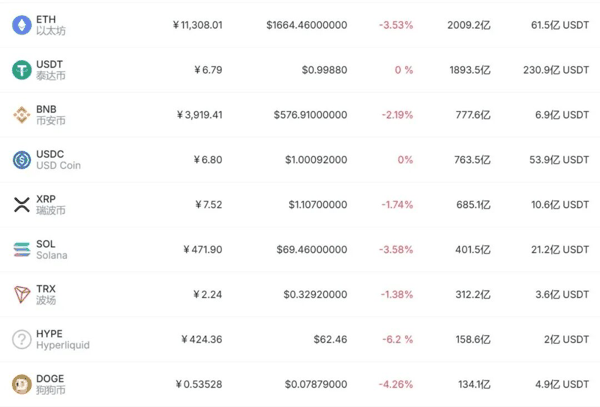The width and height of the screenshot is (600, 407).
Task: Select the Solana SOL icon
Action: pos(22,249)
